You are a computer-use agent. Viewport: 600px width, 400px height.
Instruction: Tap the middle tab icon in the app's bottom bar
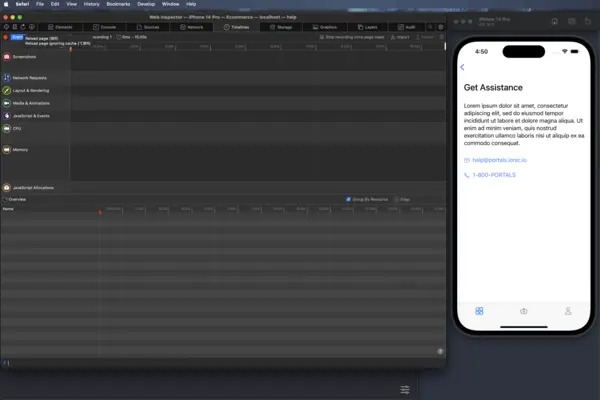pos(523,311)
